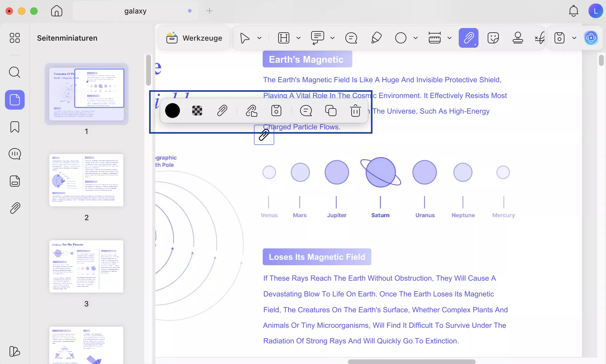
Task: Toggle the attachments sidebar panel
Action: pos(14,208)
